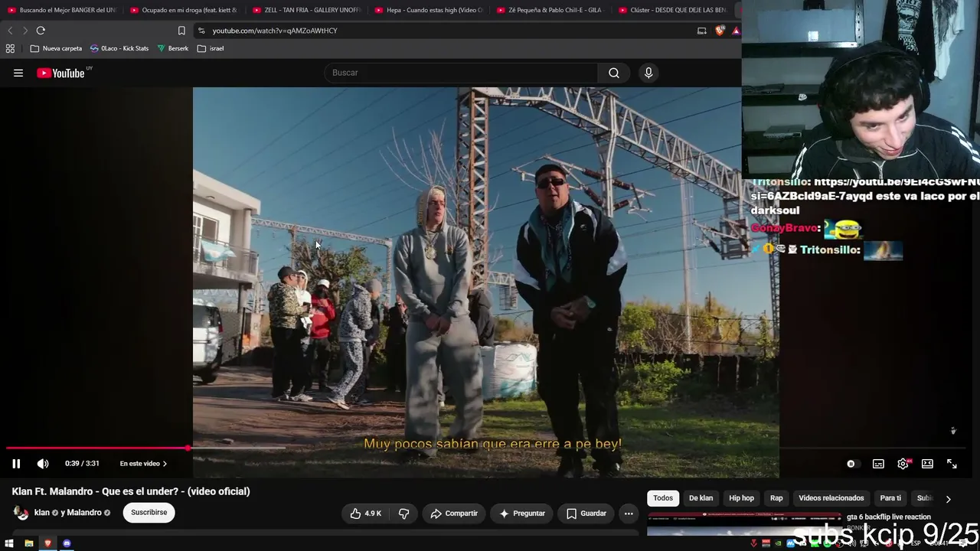Subscribe with the Suscribirse button

[149, 513]
